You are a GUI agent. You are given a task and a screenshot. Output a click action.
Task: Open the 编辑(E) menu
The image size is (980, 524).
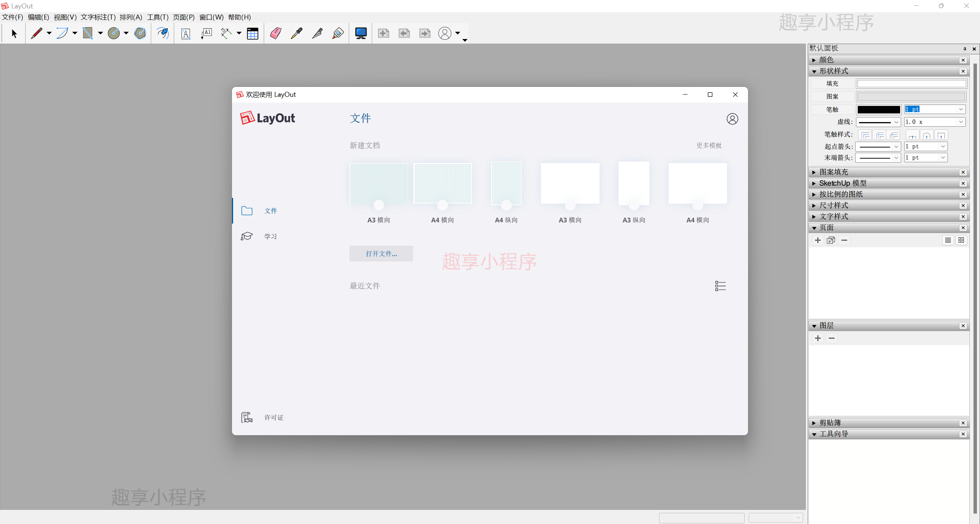coord(39,17)
